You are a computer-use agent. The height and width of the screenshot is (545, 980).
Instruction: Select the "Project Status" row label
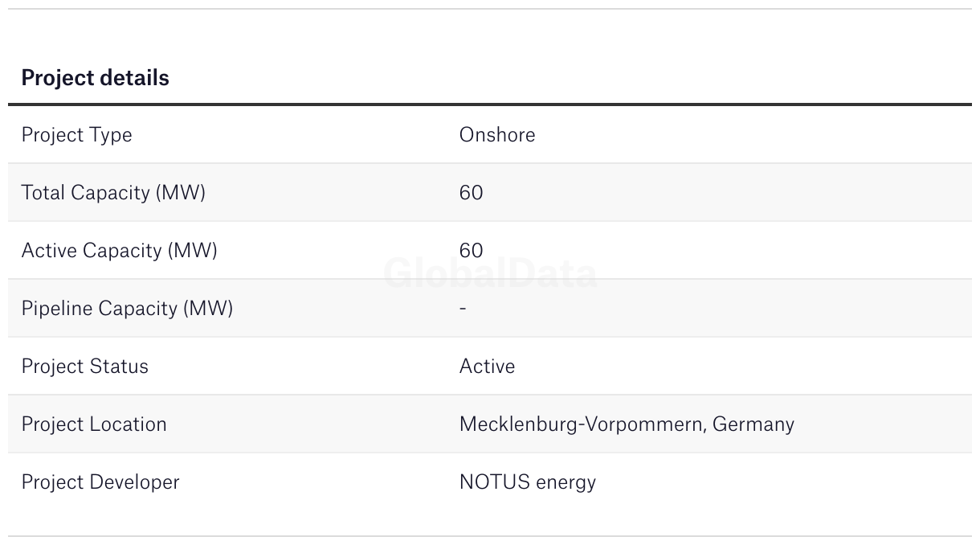click(x=84, y=367)
